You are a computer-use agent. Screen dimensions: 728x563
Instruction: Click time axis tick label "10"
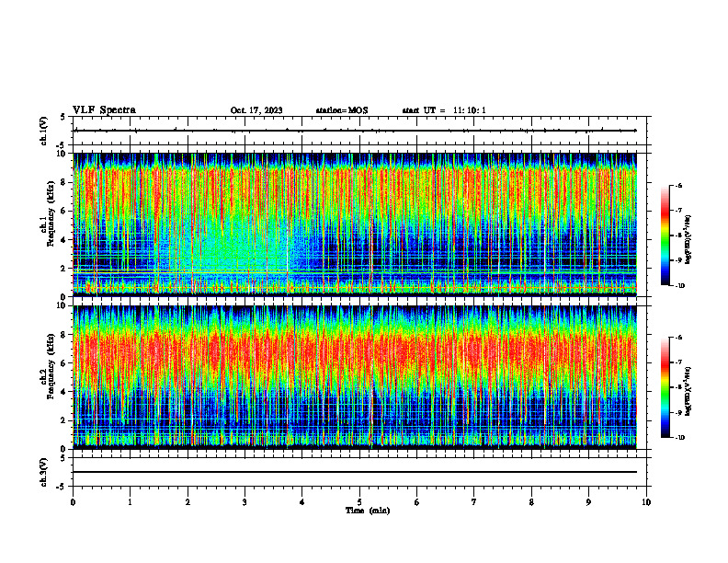(646, 502)
